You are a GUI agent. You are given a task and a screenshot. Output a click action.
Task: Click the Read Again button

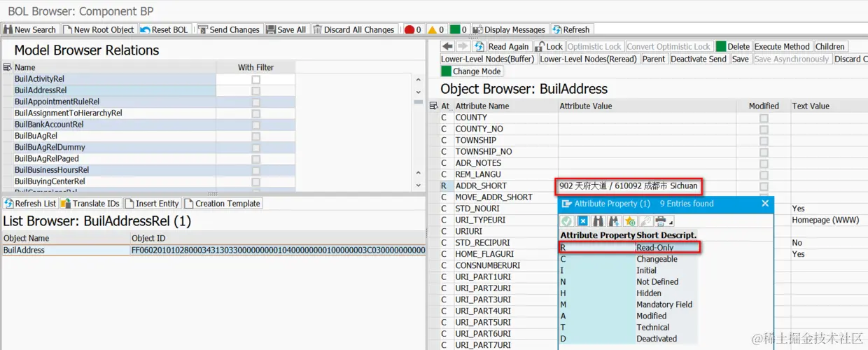point(502,46)
